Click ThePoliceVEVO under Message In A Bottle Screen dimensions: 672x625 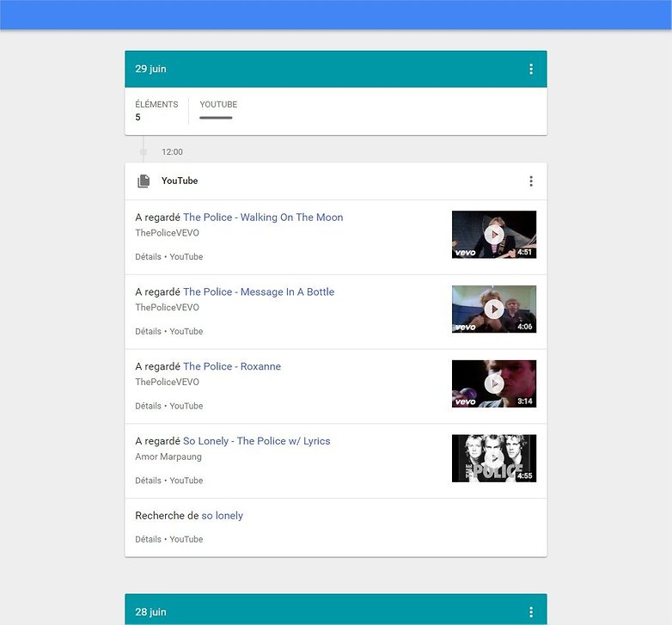pos(168,308)
